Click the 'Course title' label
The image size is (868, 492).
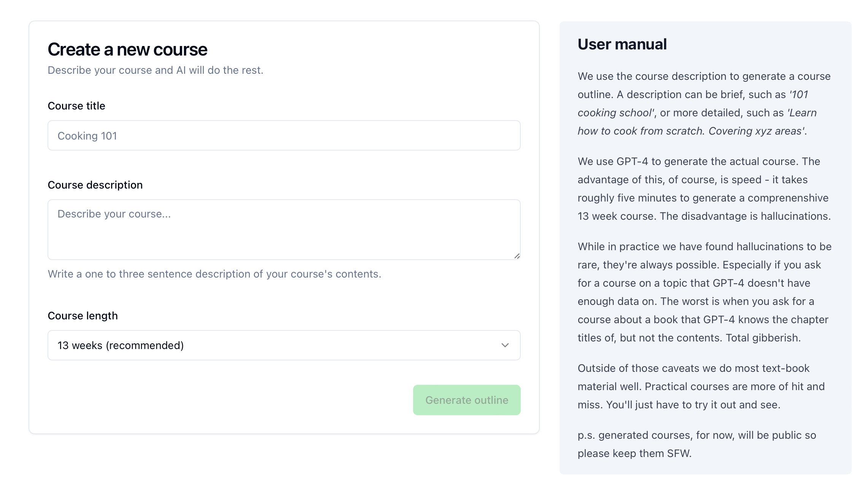(x=76, y=106)
